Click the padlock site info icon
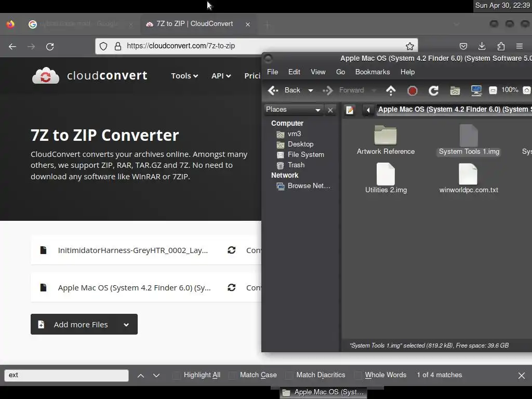The width and height of the screenshot is (532, 399). coord(118,46)
